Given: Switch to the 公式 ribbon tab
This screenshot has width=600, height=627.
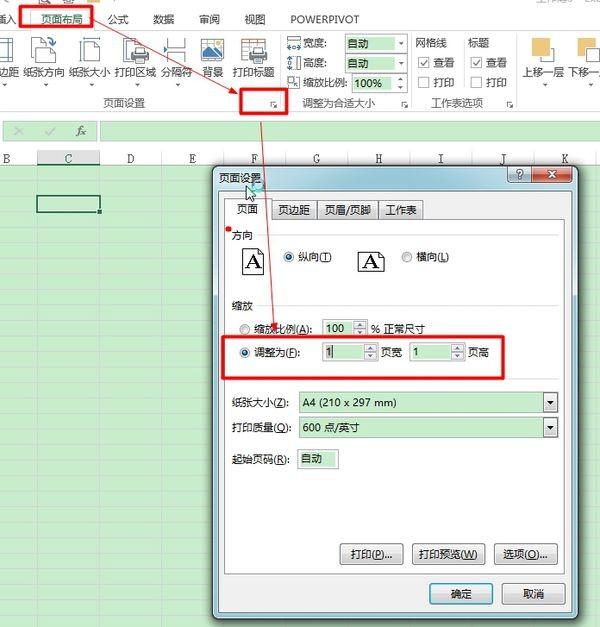Looking at the screenshot, I should tap(118, 19).
